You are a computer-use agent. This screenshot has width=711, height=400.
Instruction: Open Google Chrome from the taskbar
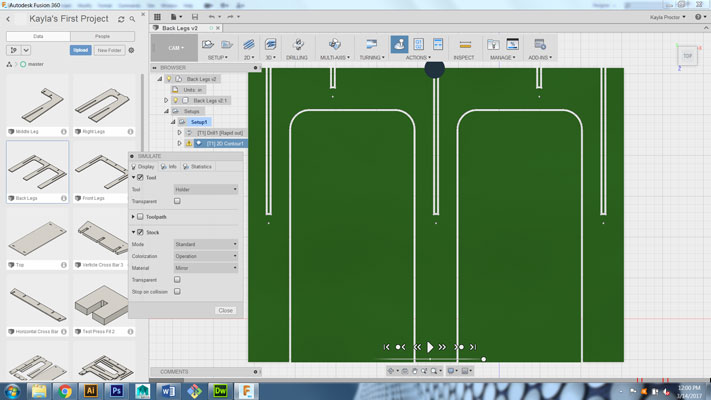click(x=64, y=391)
